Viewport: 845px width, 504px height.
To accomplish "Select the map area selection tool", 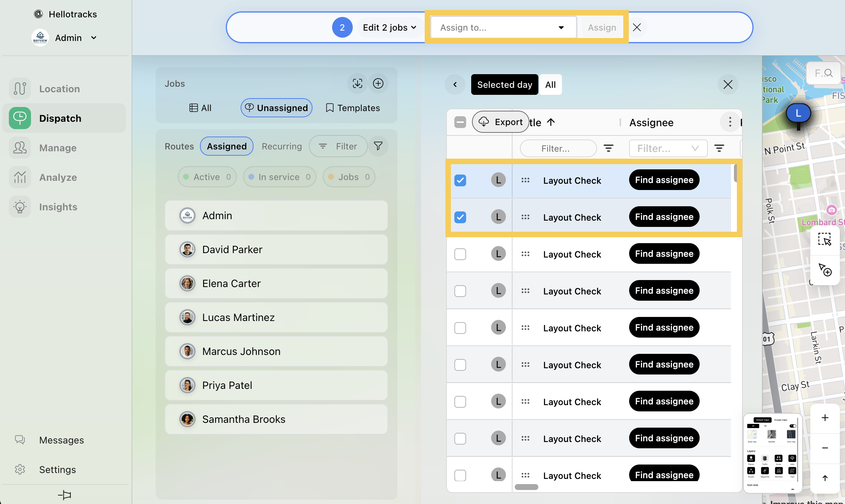I will [x=824, y=239].
